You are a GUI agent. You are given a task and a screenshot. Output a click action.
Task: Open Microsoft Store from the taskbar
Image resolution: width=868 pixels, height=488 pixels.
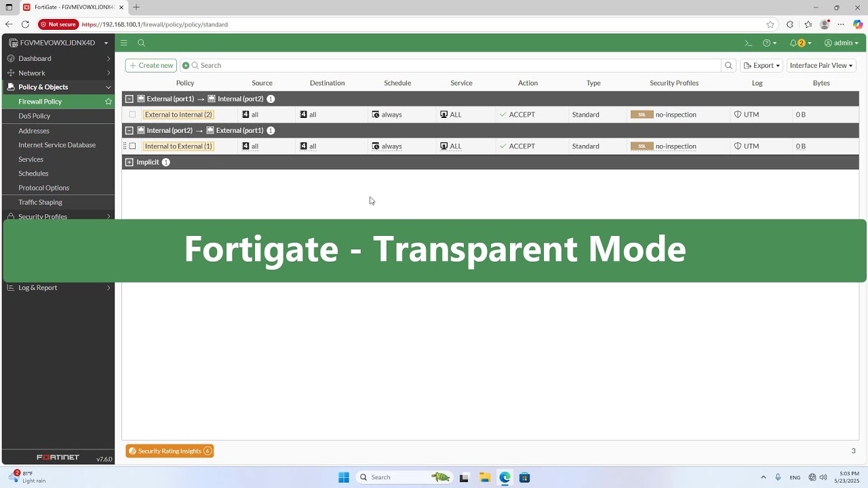[x=524, y=477]
